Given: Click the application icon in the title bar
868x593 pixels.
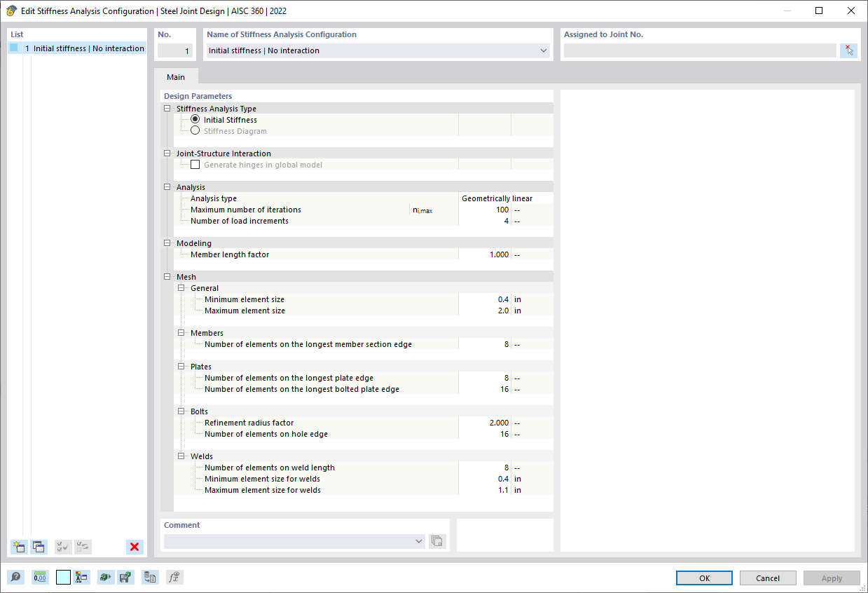Looking at the screenshot, I should (11, 11).
